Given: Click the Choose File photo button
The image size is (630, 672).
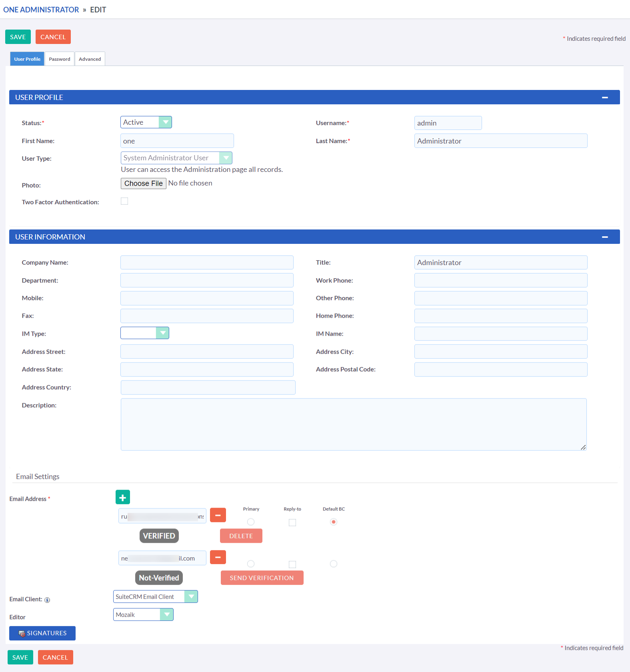Looking at the screenshot, I should click(144, 183).
